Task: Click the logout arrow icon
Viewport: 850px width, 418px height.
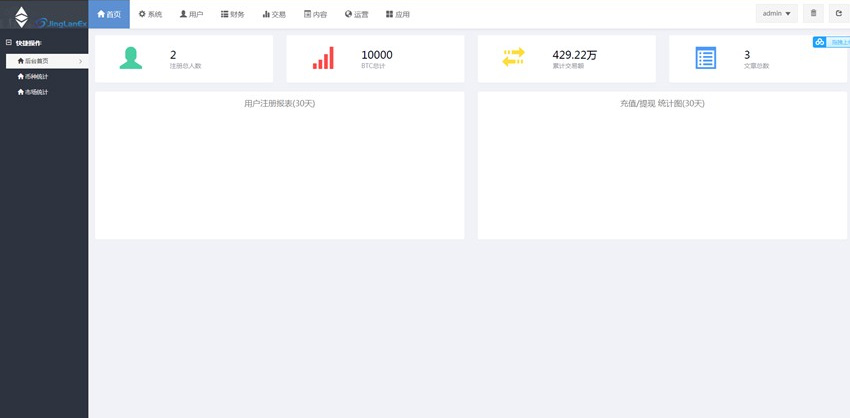Action: pos(839,14)
